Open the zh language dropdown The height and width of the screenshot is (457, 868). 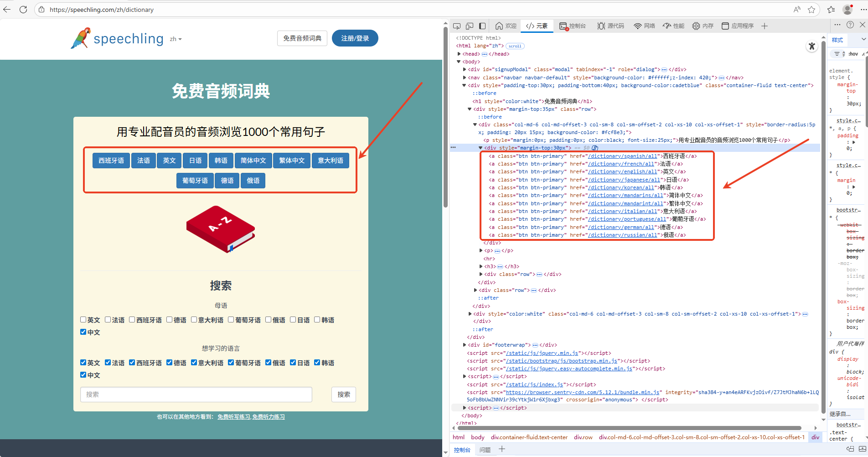(176, 39)
